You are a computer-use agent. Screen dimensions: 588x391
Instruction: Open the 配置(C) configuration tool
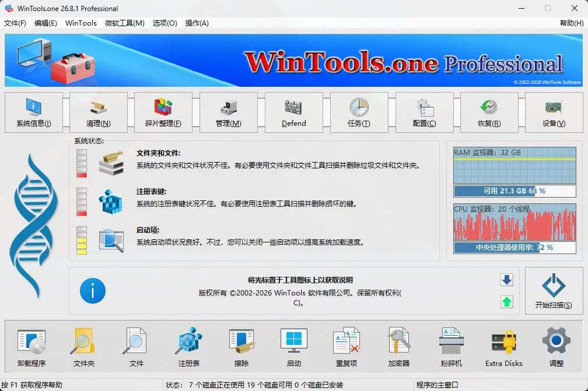point(425,112)
